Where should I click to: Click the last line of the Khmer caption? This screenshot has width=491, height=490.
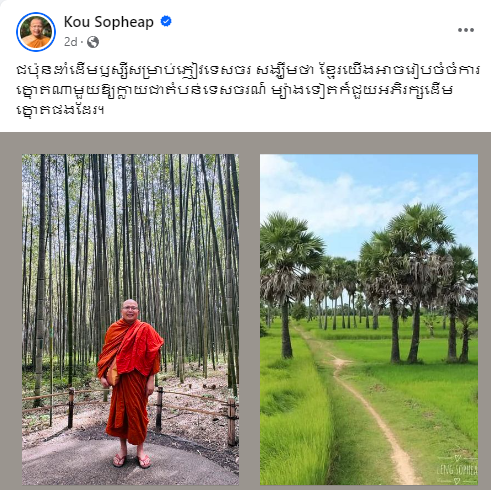tap(60, 110)
